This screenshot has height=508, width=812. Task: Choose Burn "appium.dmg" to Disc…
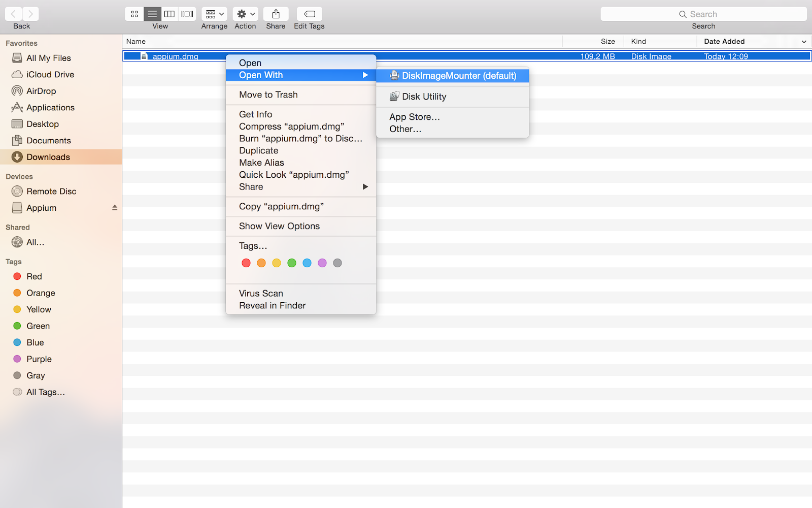(301, 139)
